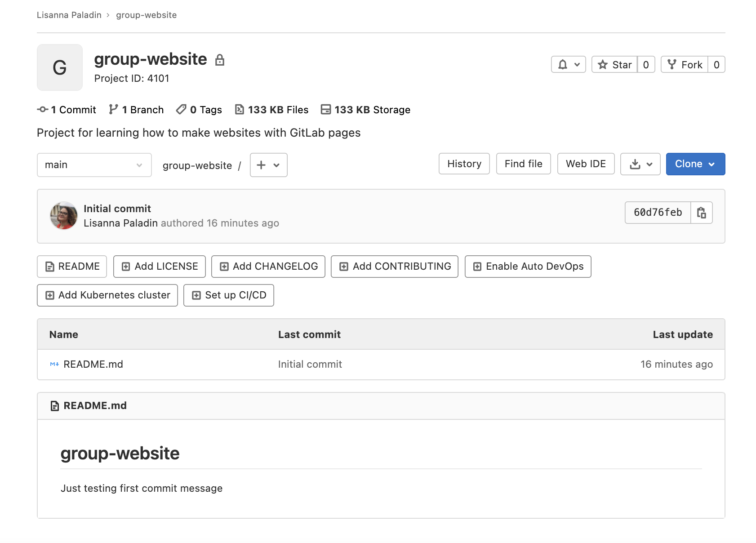Click the branch icon next to 1 Branch
Screen dimensions: 756x543
point(113,109)
